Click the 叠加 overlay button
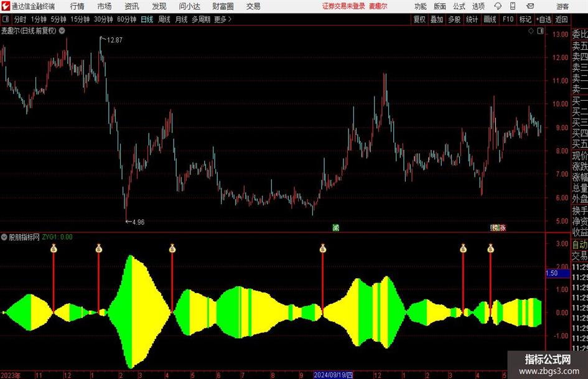This screenshot has height=379, width=588. (437, 19)
